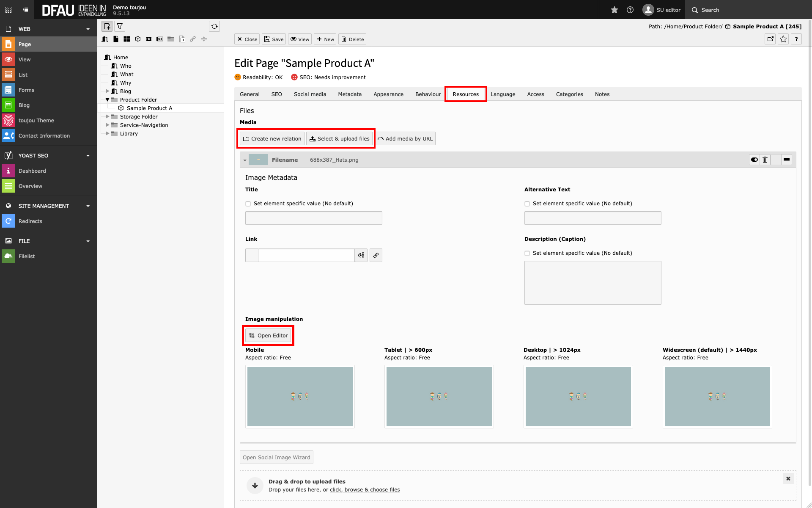Open the Categories tab
This screenshot has height=508, width=812.
click(x=569, y=94)
